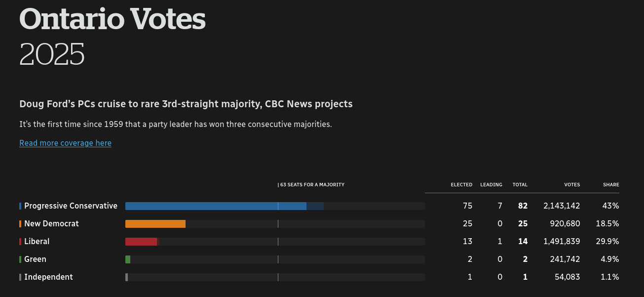The height and width of the screenshot is (297, 644).
Task: Click the '63 seats for a majority' marker label
Action: click(x=311, y=185)
